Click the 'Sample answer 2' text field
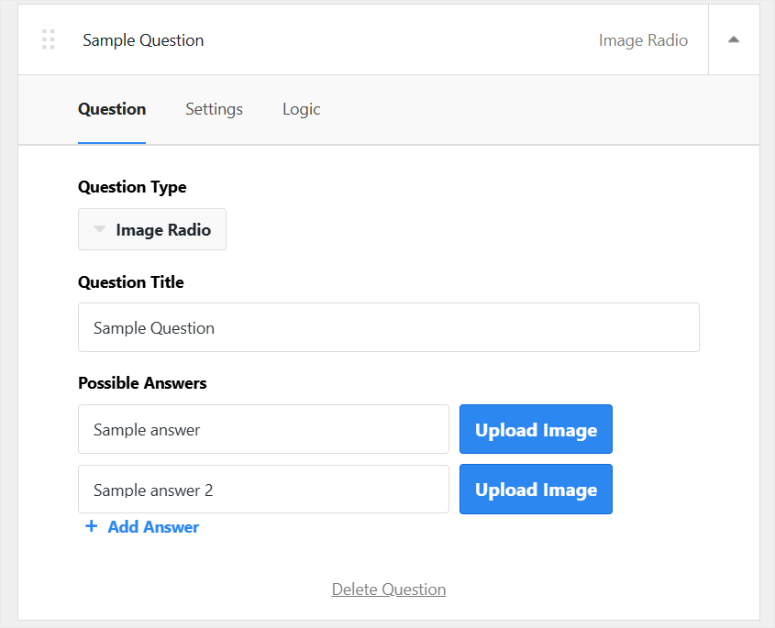Image resolution: width=775 pixels, height=628 pixels. pyautogui.click(x=263, y=490)
